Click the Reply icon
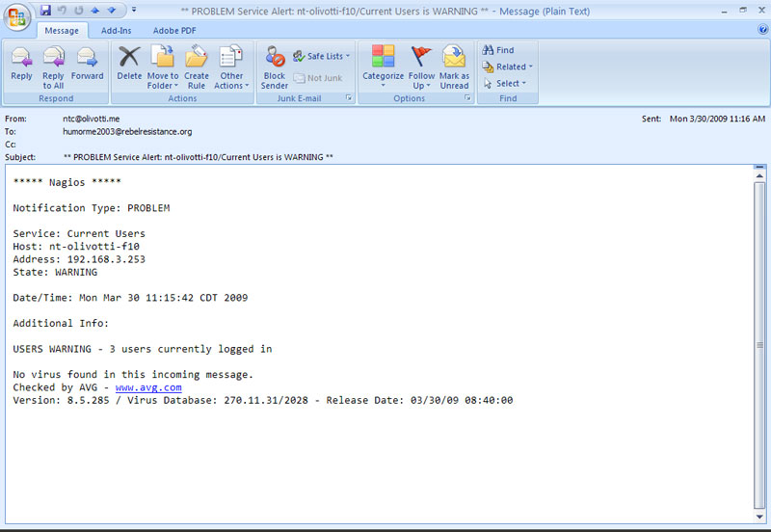This screenshot has height=532, width=771. pyautogui.click(x=21, y=63)
